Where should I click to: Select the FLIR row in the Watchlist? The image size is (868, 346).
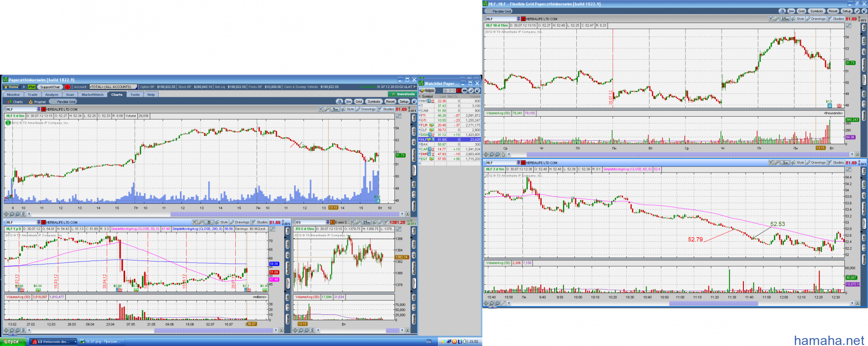450,125
